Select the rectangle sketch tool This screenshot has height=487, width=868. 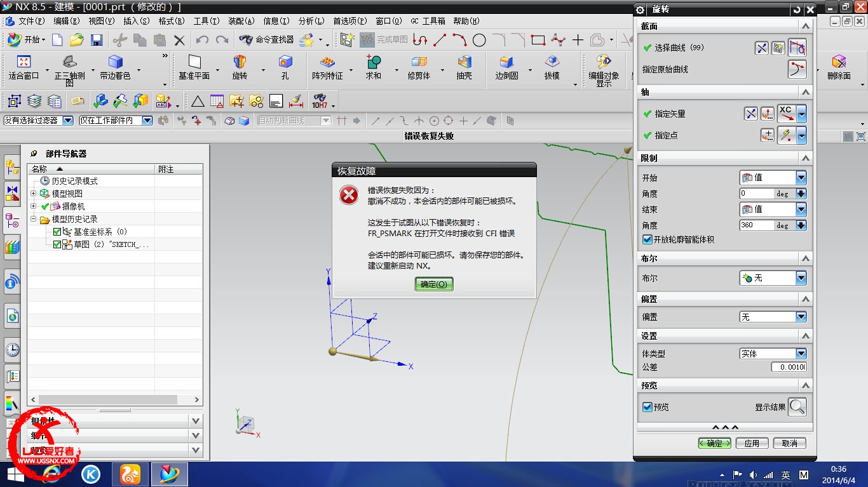pos(538,40)
